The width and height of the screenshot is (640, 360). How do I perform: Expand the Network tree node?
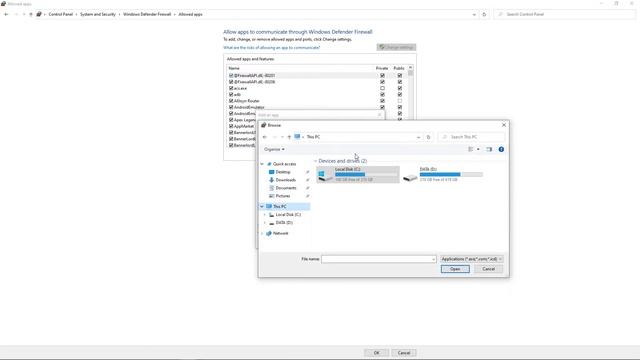(x=262, y=233)
